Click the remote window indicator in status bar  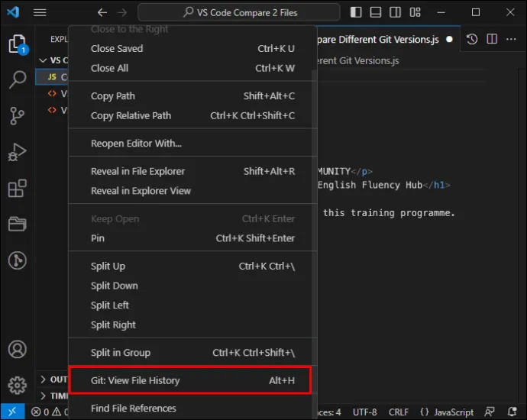click(12, 412)
